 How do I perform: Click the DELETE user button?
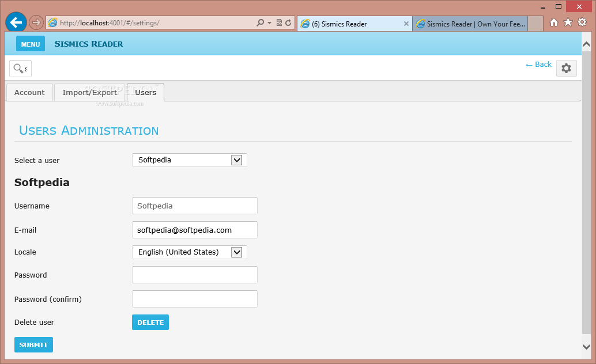click(150, 322)
